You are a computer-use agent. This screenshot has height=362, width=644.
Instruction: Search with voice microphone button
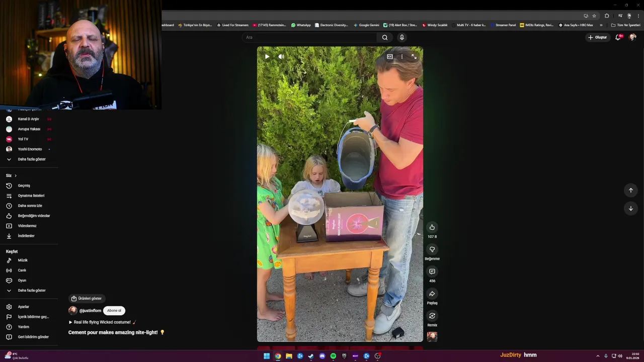(x=402, y=37)
